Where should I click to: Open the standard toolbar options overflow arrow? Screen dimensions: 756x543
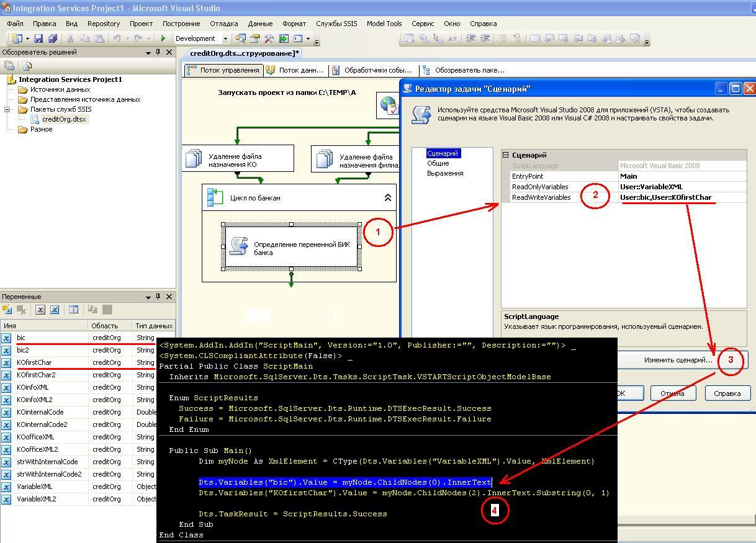pyautogui.click(x=317, y=41)
